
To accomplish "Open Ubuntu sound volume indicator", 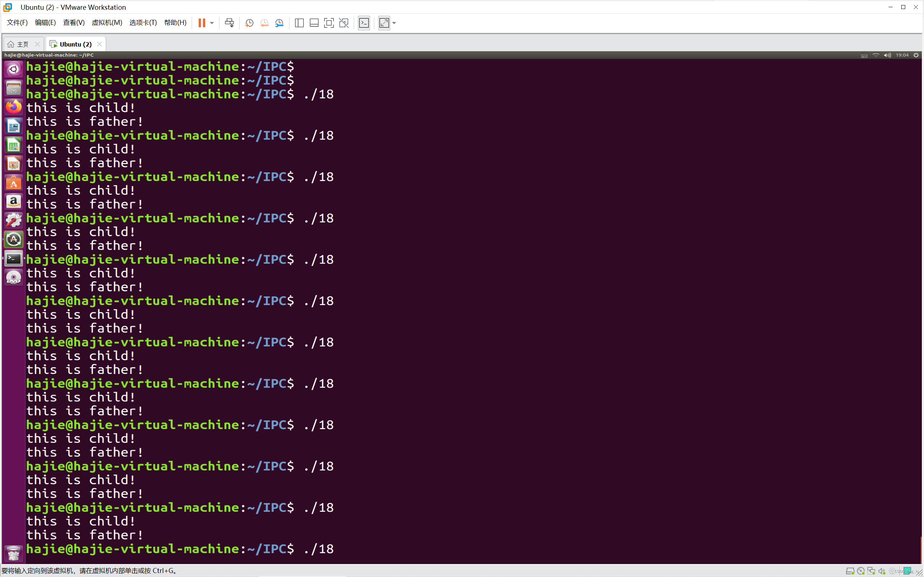I will [887, 55].
